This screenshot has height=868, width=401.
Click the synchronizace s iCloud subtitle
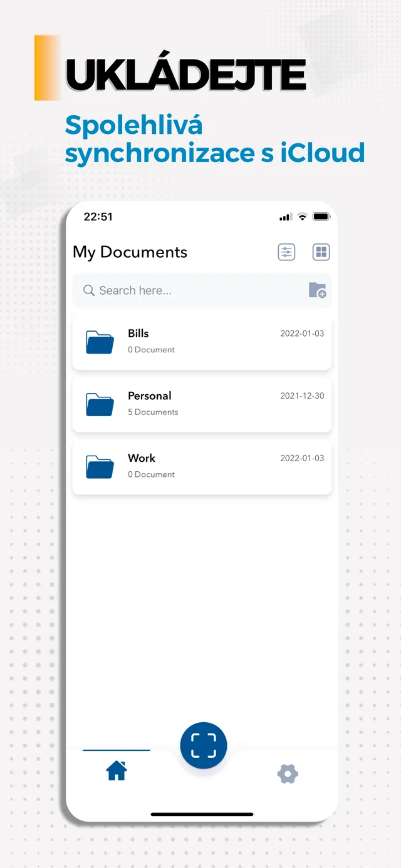point(215,154)
